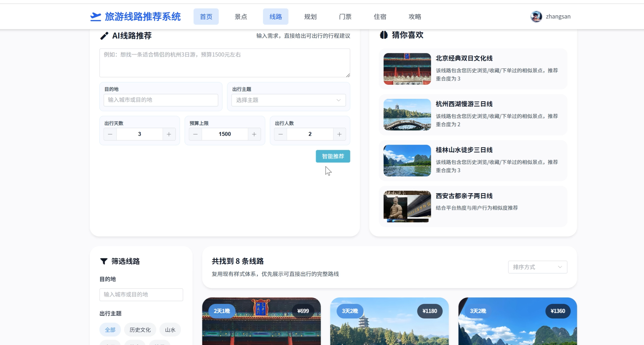
Task: Open the 门票 navigation tab
Action: pos(345,17)
